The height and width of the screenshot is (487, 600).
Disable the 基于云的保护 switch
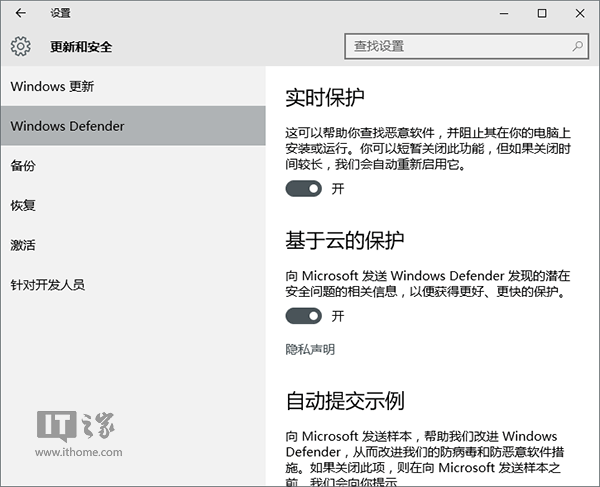304,316
